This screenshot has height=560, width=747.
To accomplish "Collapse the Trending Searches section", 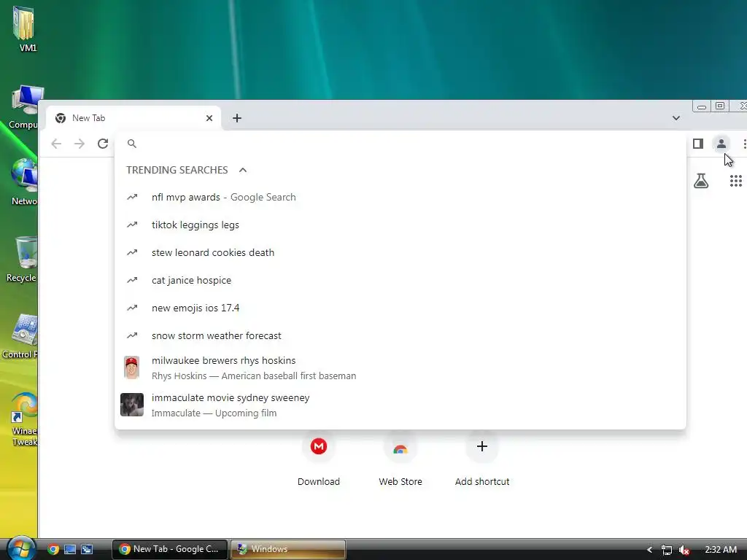I will [x=242, y=170].
